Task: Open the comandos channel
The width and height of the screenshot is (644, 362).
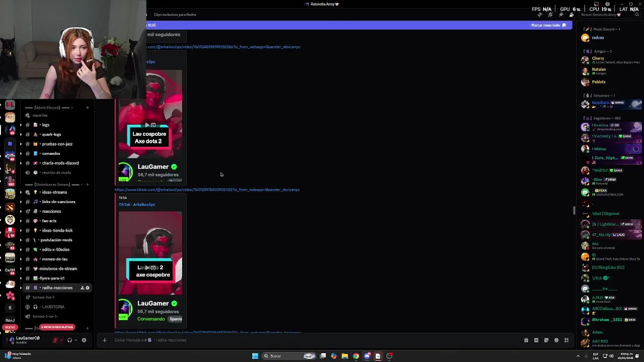Action: (57, 153)
